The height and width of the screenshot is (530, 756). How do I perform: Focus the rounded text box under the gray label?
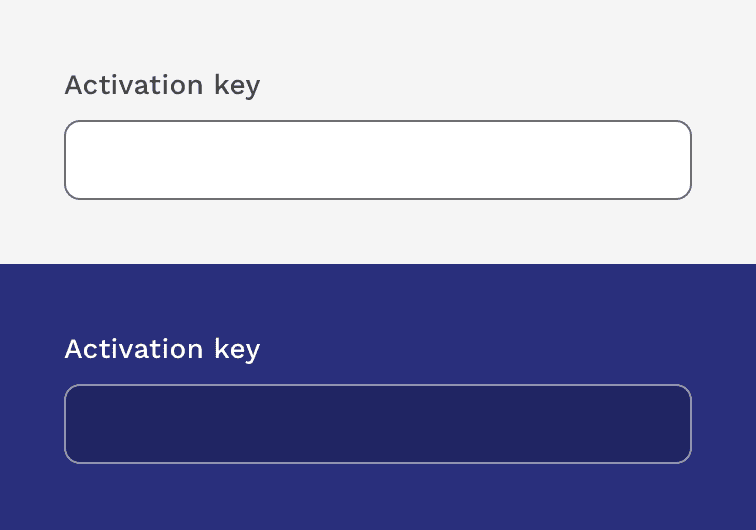(x=378, y=160)
